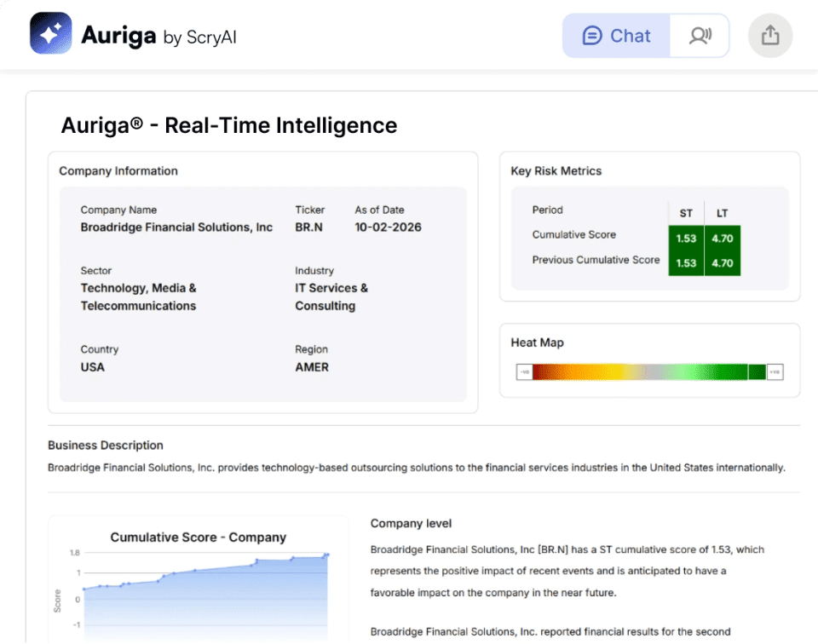Click sector Technology, Media & Telecommunications

pos(138,296)
